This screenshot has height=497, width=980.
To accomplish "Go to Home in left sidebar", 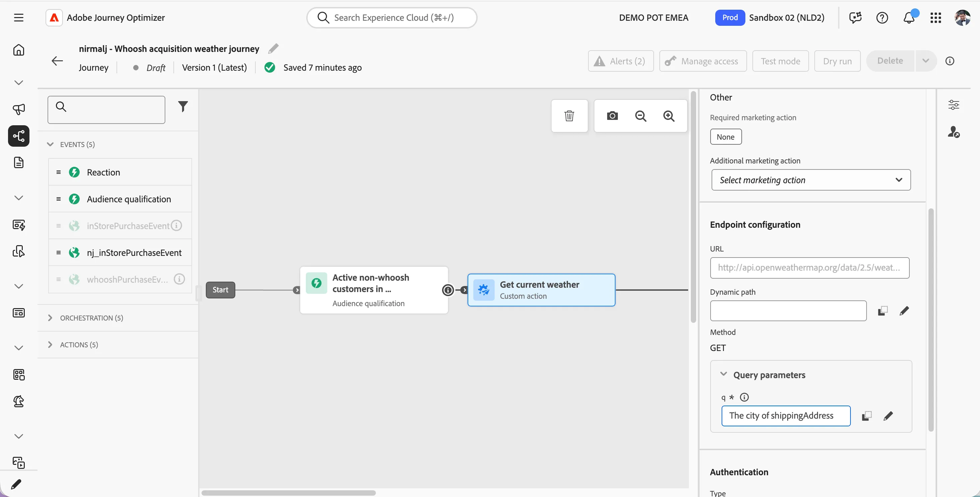I will pyautogui.click(x=19, y=50).
